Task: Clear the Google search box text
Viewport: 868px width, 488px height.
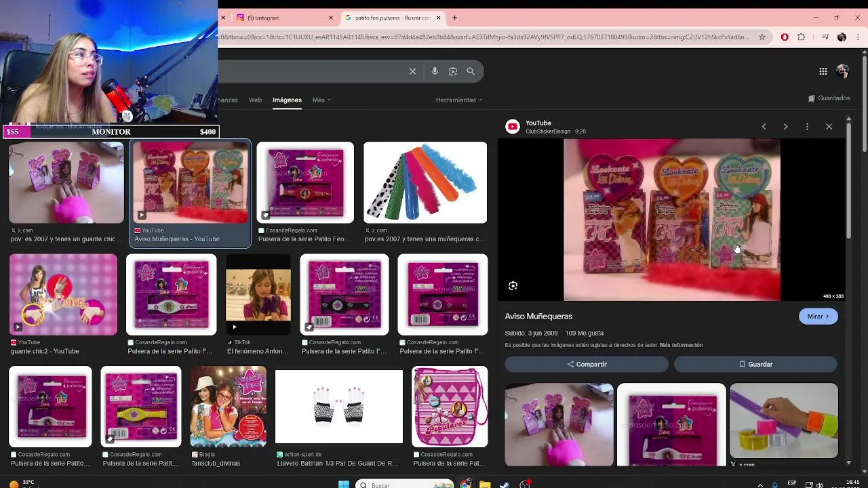Action: pos(412,71)
